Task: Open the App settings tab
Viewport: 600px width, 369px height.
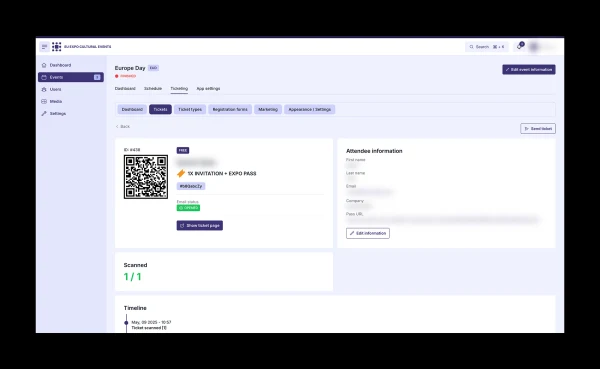Action: coord(208,88)
